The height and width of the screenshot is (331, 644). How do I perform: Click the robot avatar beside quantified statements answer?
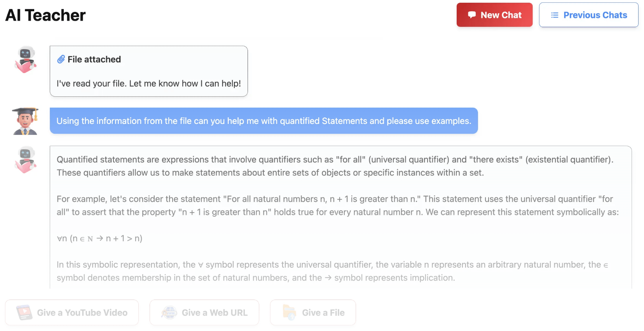(x=26, y=159)
